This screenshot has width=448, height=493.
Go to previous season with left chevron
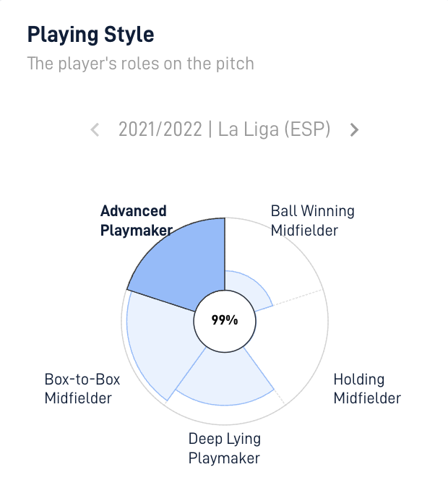point(95,129)
